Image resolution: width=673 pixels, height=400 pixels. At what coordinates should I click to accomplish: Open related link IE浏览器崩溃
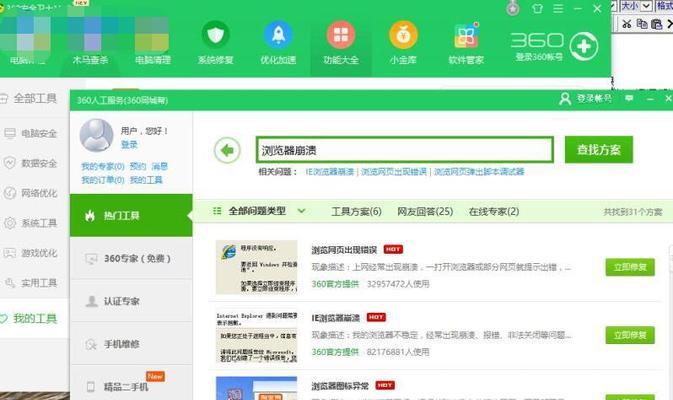tap(330, 172)
